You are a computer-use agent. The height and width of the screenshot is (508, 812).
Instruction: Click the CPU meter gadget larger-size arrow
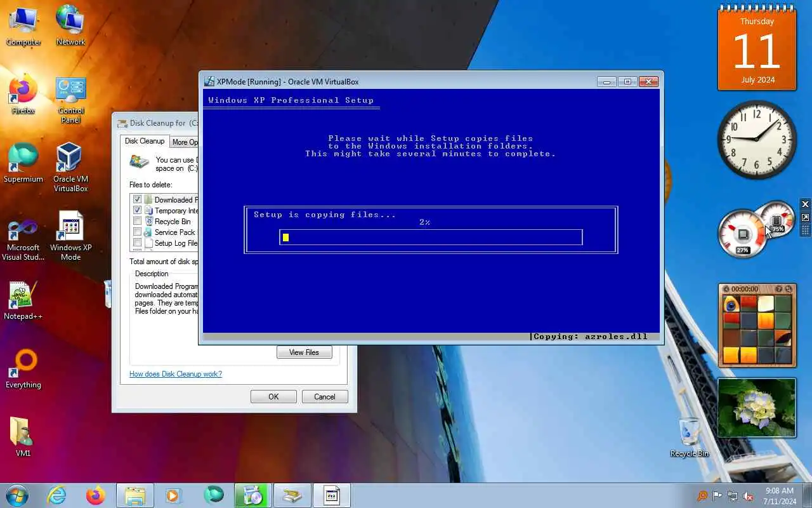point(805,217)
